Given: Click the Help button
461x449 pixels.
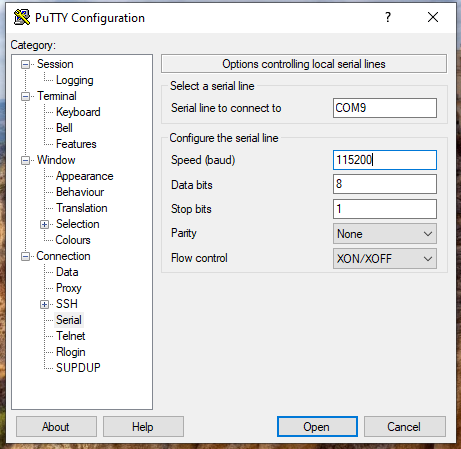Looking at the screenshot, I should coord(143,426).
